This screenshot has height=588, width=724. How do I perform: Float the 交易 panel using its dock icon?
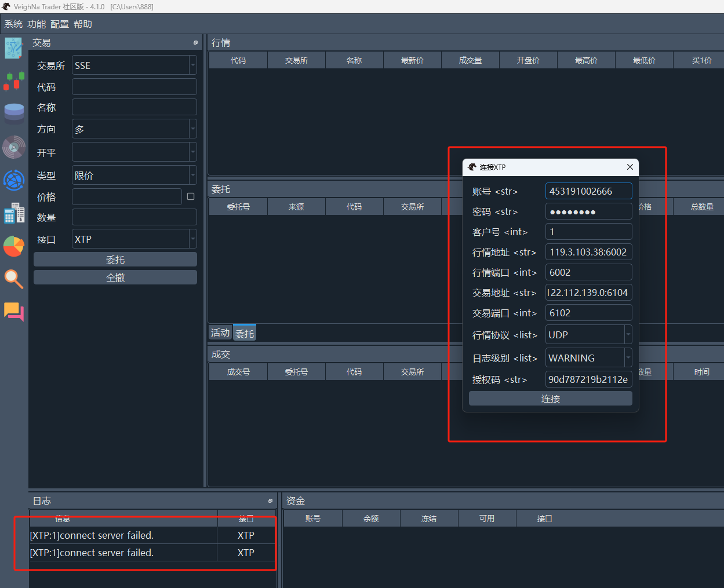tap(195, 43)
